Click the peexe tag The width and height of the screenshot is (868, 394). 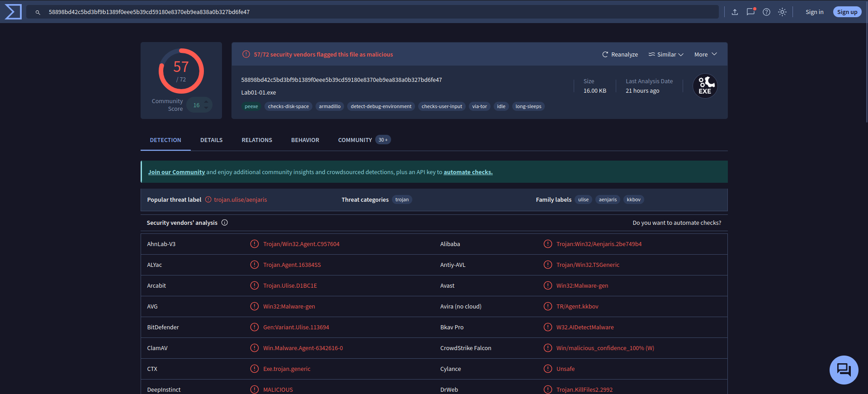(x=251, y=107)
